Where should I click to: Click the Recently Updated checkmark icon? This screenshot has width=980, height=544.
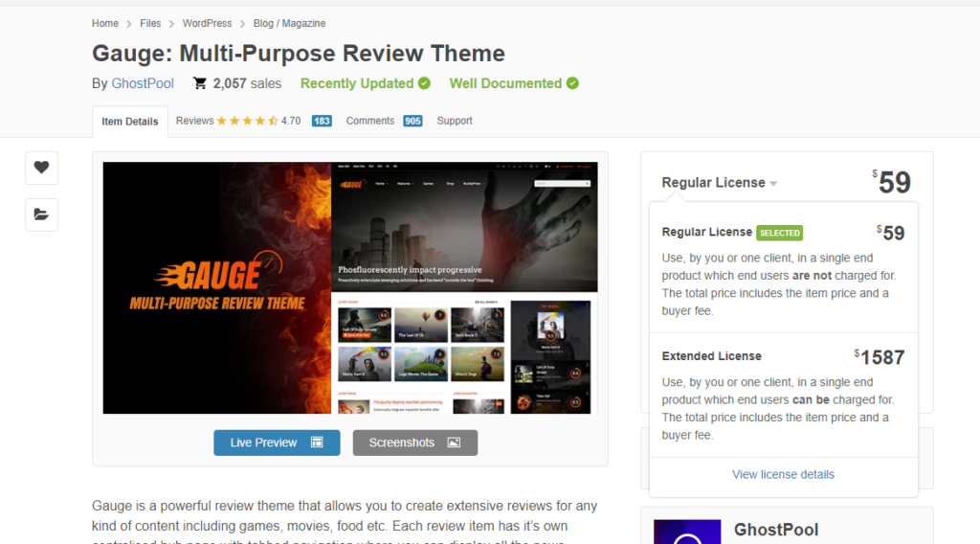[424, 83]
